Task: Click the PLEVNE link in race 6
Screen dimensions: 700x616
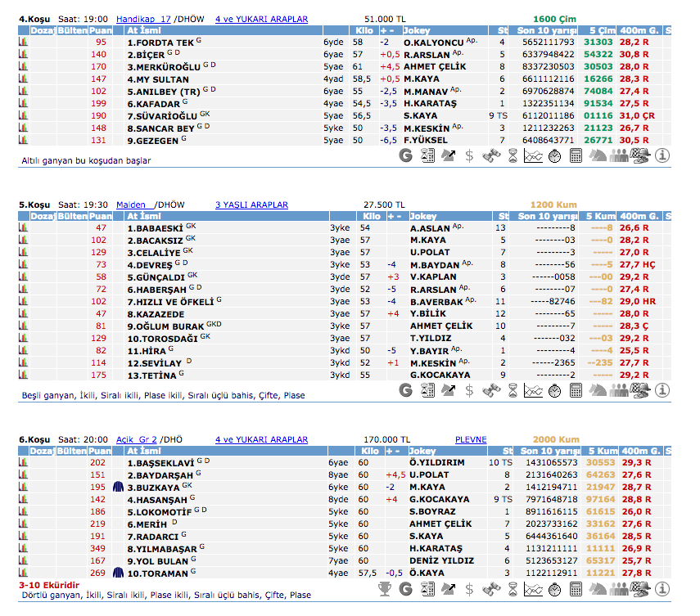Action: coord(471,439)
